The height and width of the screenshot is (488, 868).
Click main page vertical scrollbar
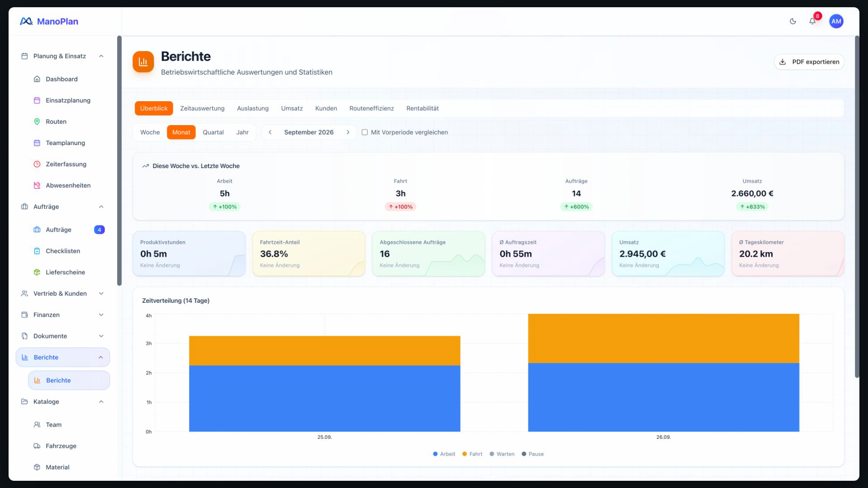(857, 206)
